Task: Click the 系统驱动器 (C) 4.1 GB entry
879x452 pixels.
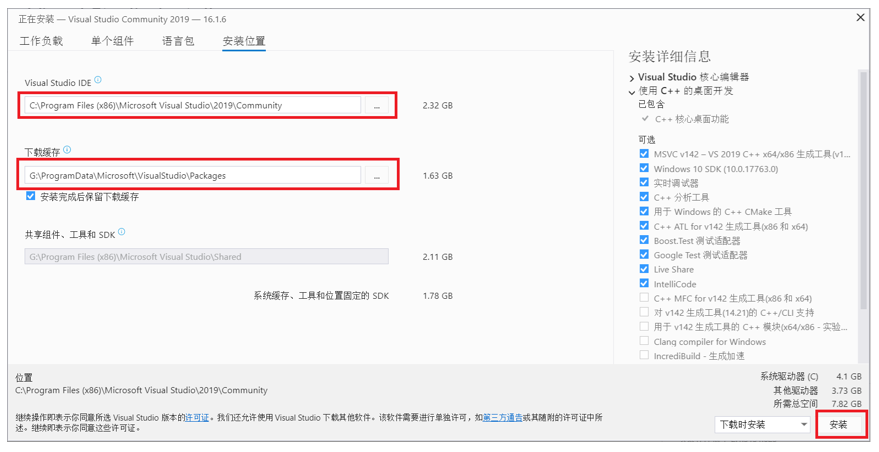Action: 811,377
